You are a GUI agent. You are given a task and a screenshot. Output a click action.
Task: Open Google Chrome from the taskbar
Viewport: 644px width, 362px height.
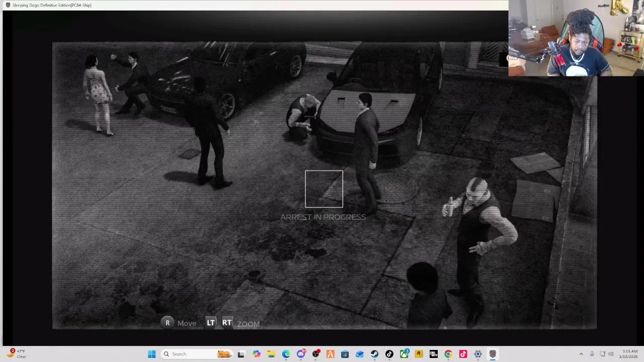tap(448, 354)
